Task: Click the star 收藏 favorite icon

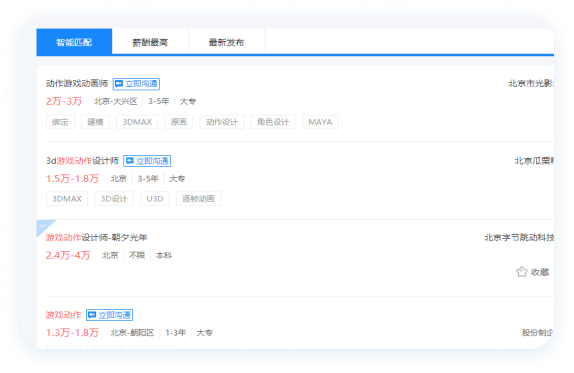Action: (521, 272)
